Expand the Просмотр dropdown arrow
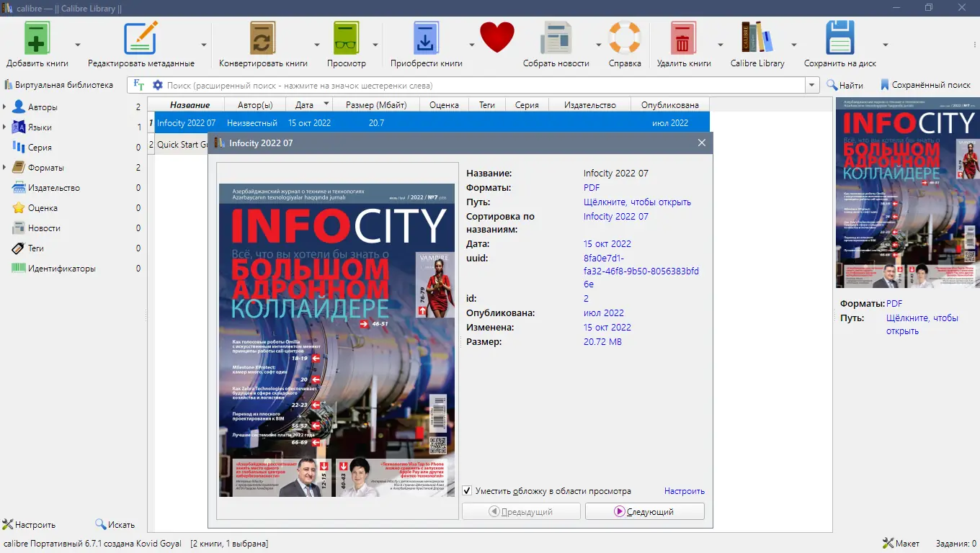This screenshot has width=980, height=553. tap(376, 45)
